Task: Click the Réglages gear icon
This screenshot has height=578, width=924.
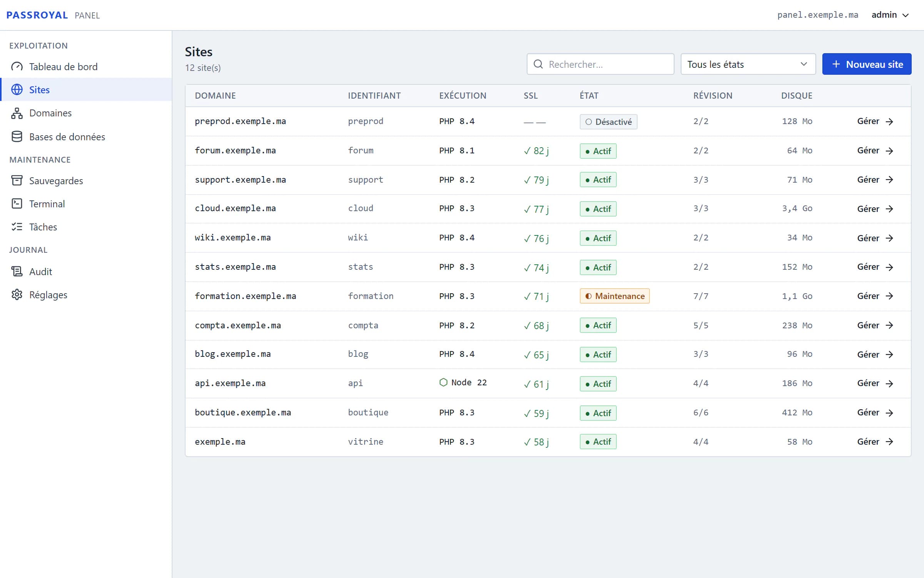Action: [17, 295]
